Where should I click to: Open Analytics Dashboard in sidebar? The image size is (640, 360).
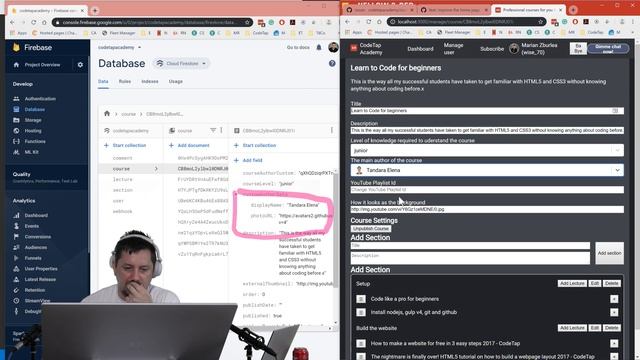tap(36, 216)
